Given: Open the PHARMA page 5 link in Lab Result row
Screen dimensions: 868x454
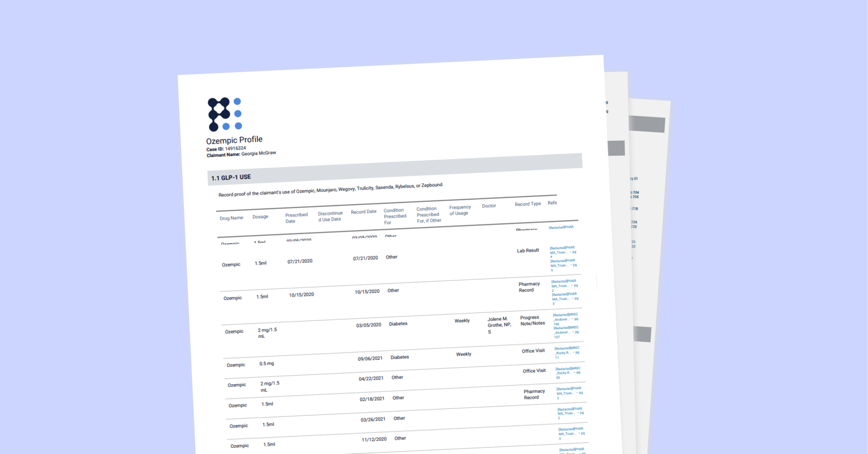Looking at the screenshot, I should tap(564, 265).
